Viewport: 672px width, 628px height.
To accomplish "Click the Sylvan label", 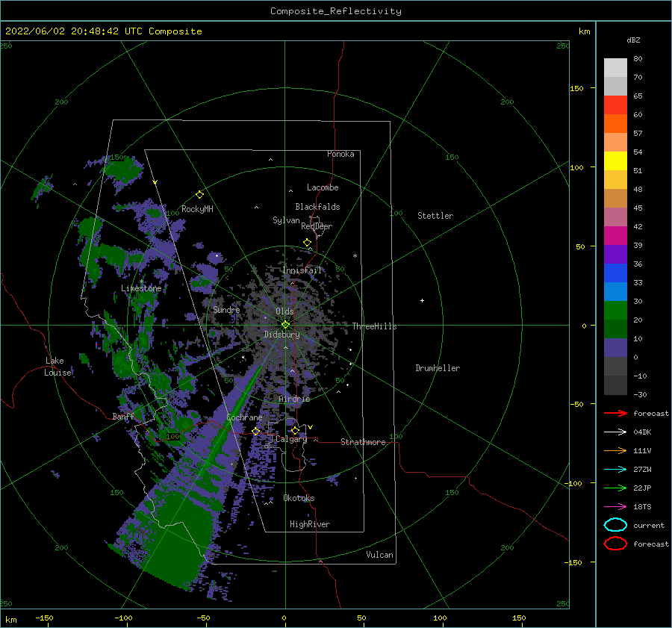I will coord(286,220).
